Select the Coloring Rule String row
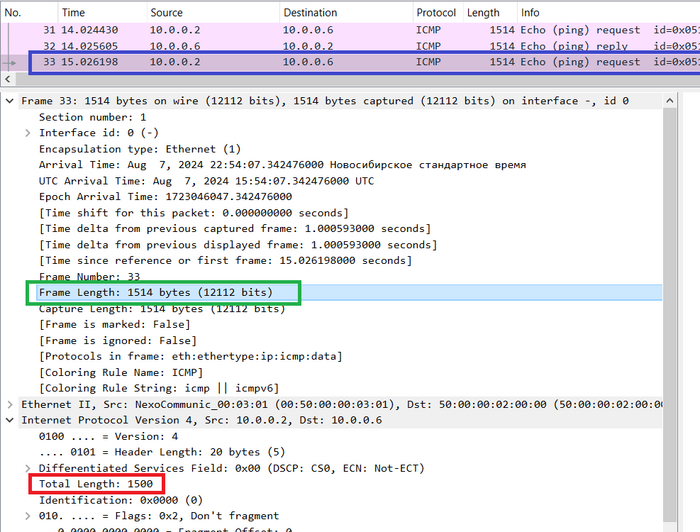700x532 pixels. [x=158, y=388]
